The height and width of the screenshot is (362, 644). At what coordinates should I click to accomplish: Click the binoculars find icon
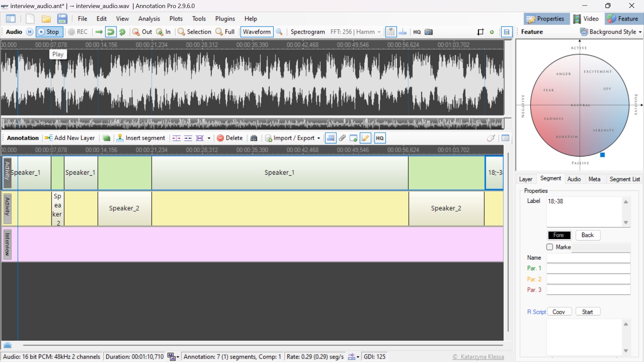(254, 138)
